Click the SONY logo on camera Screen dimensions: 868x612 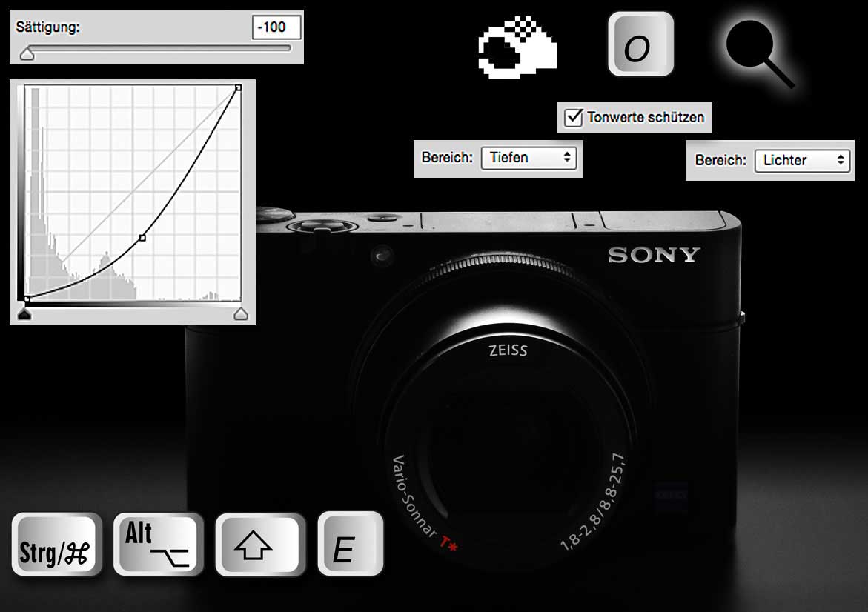click(654, 255)
